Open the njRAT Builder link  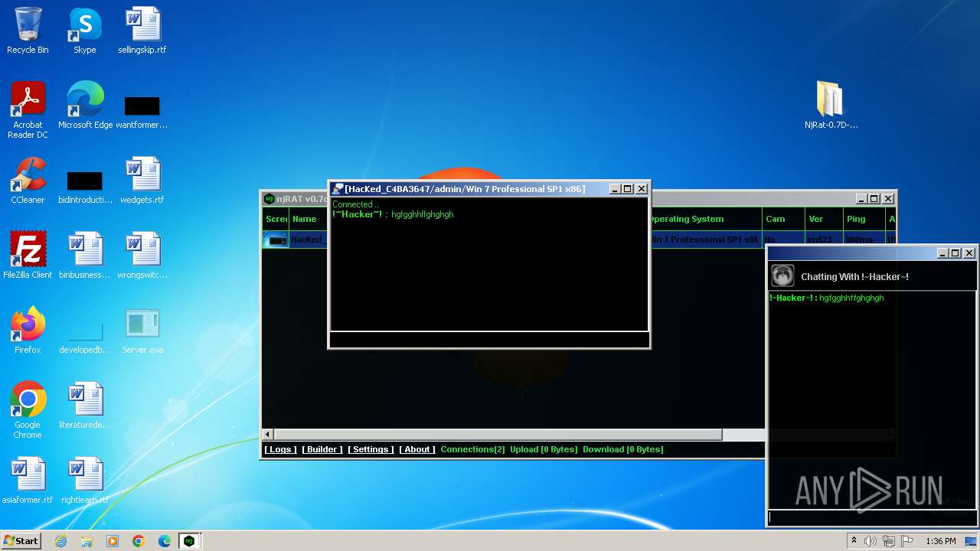click(x=322, y=449)
